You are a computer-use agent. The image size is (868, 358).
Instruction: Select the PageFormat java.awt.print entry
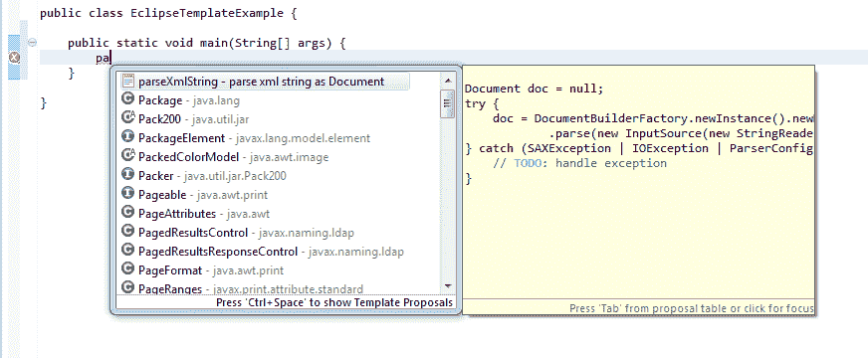coord(203,270)
